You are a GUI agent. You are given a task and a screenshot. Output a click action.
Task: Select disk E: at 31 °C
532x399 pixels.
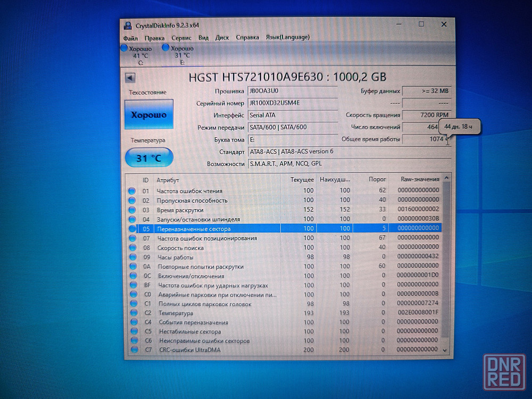coord(178,55)
